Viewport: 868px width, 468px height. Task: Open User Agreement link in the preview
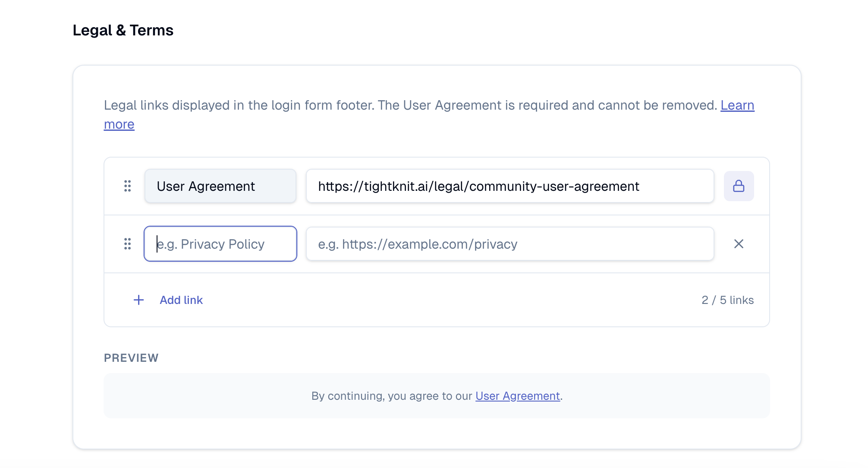(x=517, y=396)
